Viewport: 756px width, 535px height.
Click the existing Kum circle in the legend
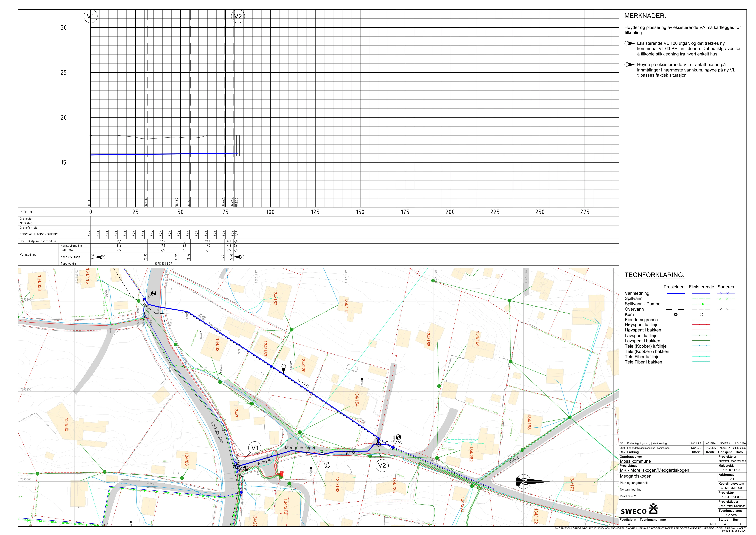coord(701,314)
